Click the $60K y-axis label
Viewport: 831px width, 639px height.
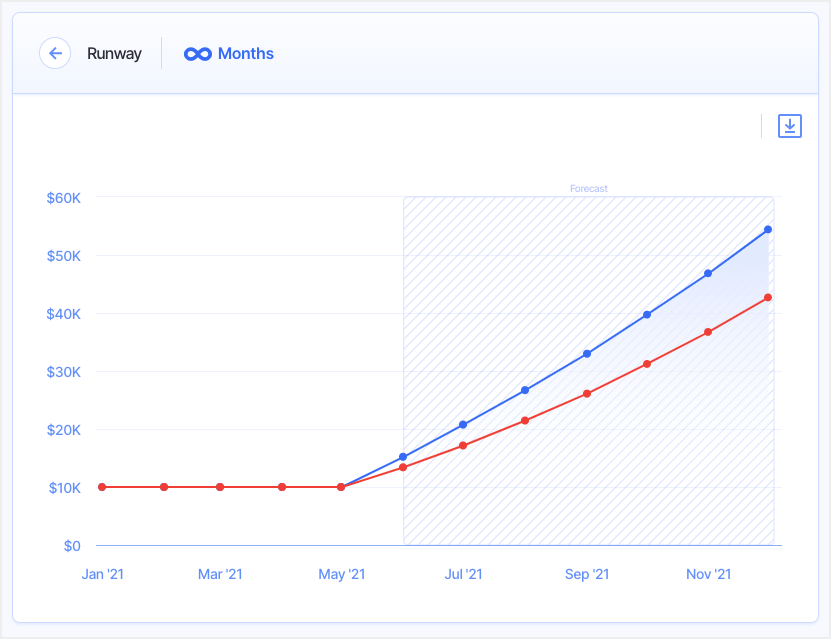coord(64,198)
